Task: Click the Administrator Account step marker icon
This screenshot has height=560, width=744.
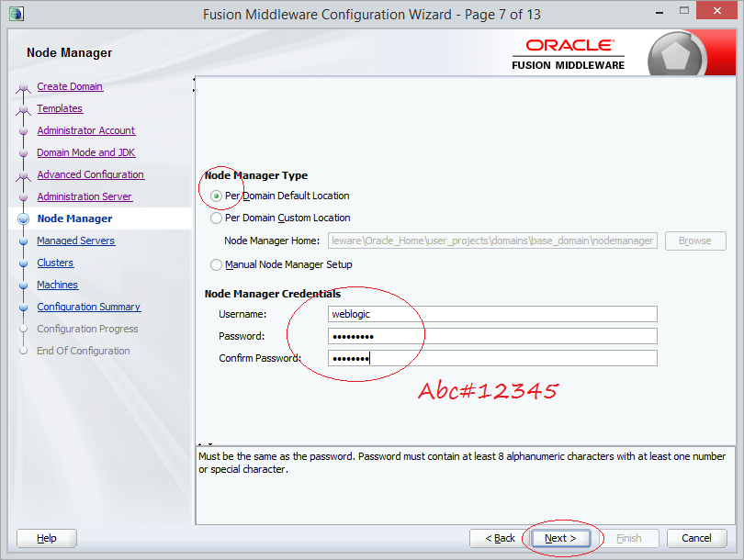Action: coord(23,131)
